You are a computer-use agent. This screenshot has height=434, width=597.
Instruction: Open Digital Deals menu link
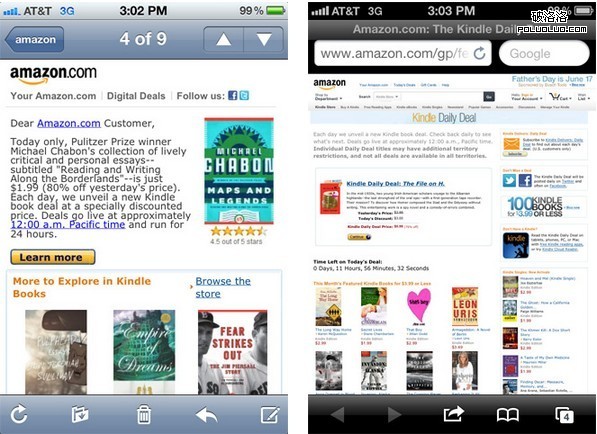pyautogui.click(x=136, y=96)
